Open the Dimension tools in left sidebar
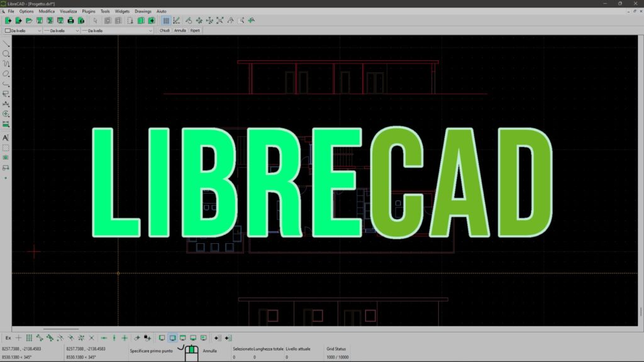Screen dimensions: 644x362 click(6, 104)
